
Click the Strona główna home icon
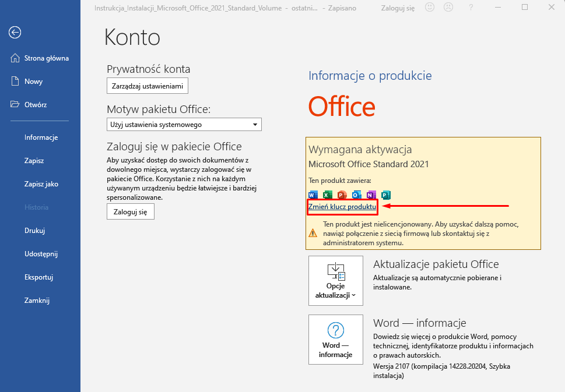(x=15, y=58)
